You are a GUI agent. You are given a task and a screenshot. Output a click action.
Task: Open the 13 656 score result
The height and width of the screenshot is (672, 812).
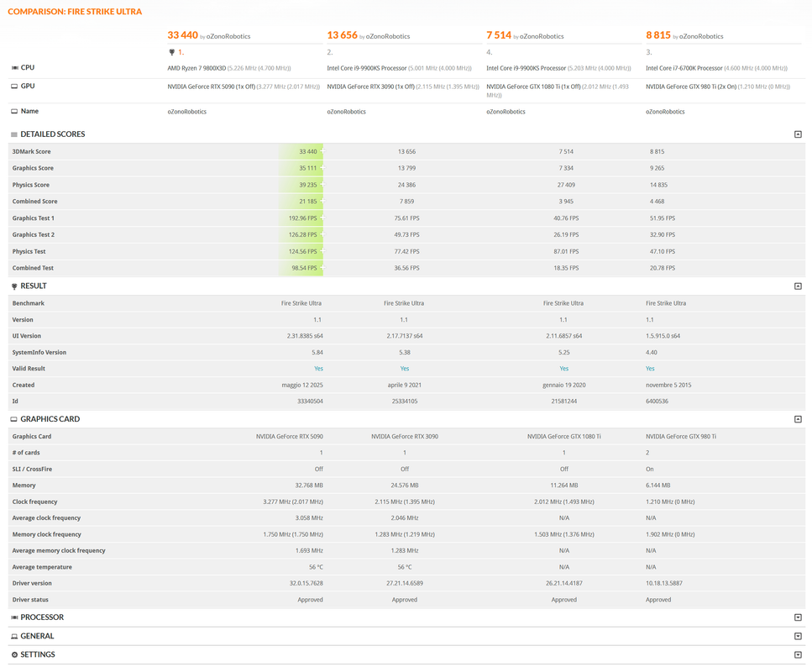click(342, 35)
